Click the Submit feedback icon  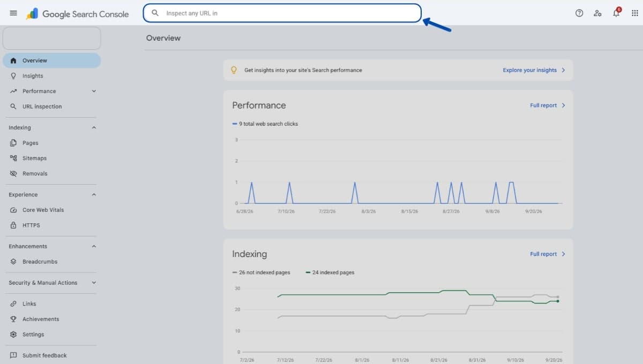13,355
